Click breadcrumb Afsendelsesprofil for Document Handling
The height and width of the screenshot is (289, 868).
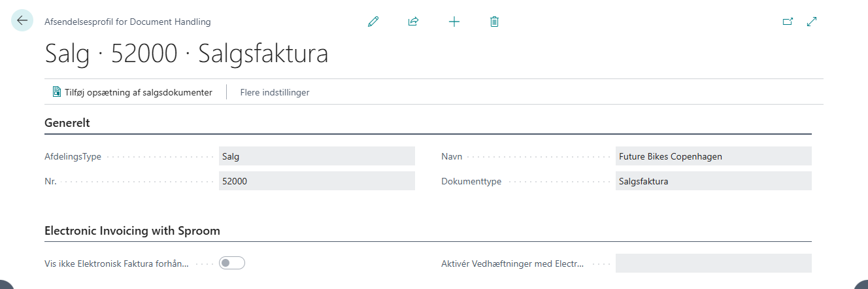(127, 22)
